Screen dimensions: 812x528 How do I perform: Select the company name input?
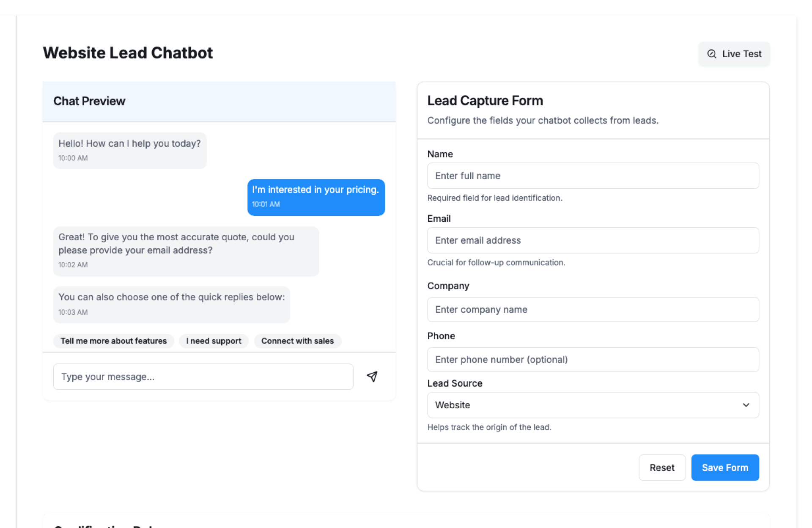(593, 309)
